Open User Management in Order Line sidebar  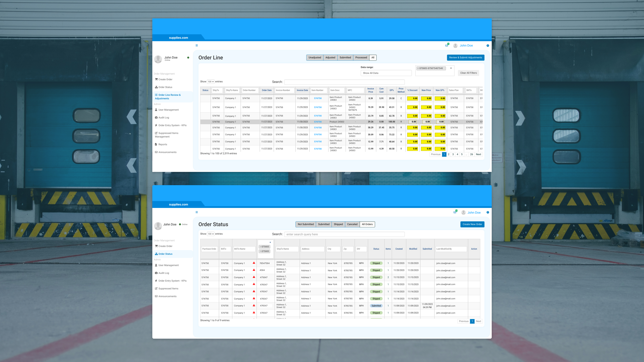point(168,110)
